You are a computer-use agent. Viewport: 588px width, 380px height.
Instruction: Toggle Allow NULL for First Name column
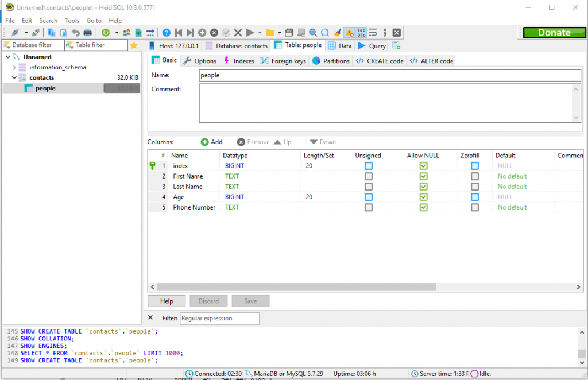[423, 176]
